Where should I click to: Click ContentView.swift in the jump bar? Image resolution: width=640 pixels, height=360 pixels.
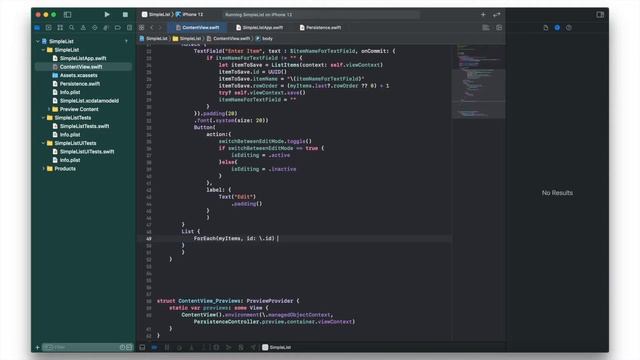228,38
